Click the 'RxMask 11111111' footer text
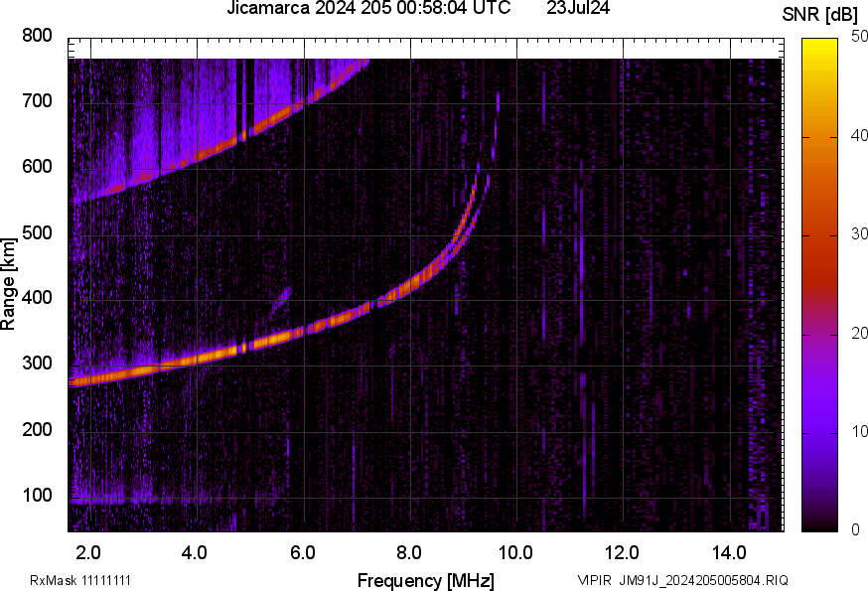This screenshot has height=591, width=868. click(x=80, y=580)
